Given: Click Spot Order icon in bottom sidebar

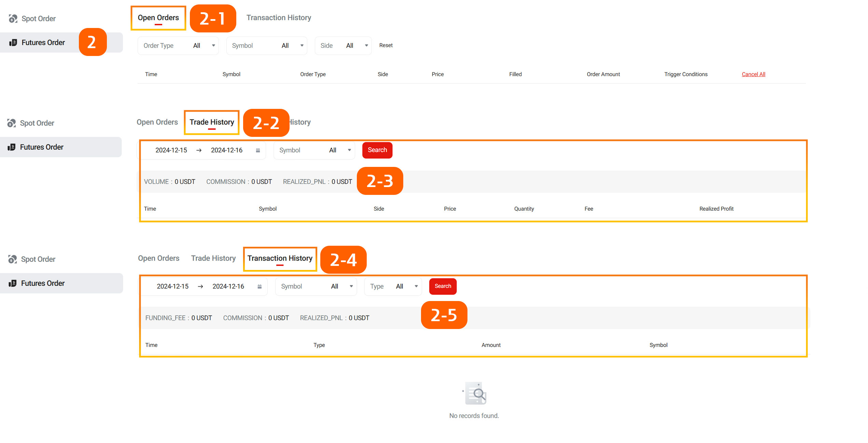Looking at the screenshot, I should coord(13,259).
